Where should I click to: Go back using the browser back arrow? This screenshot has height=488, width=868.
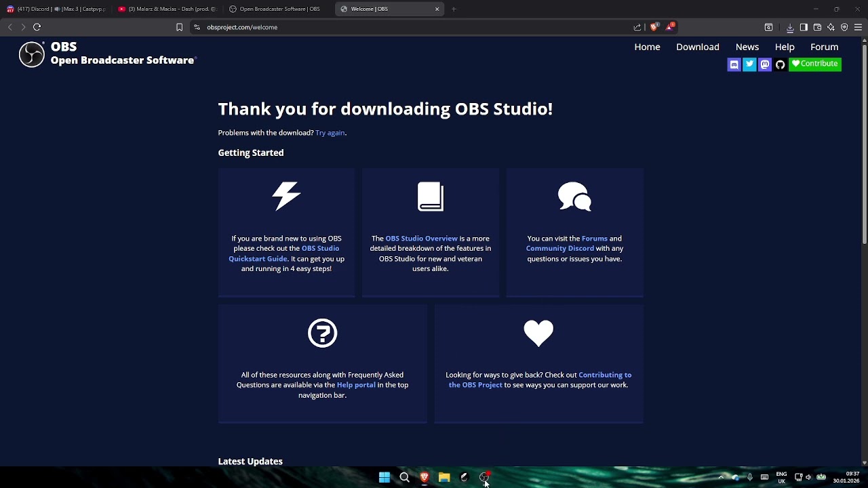[x=9, y=27]
